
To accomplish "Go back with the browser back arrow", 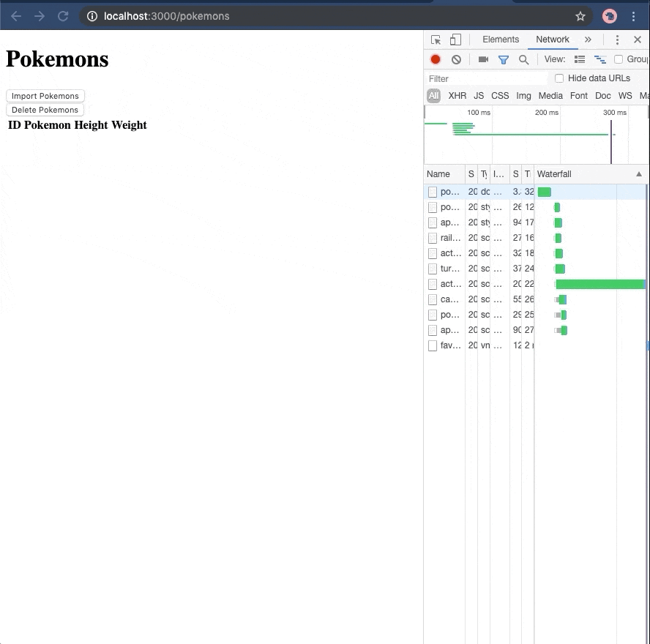I will tap(16, 16).
